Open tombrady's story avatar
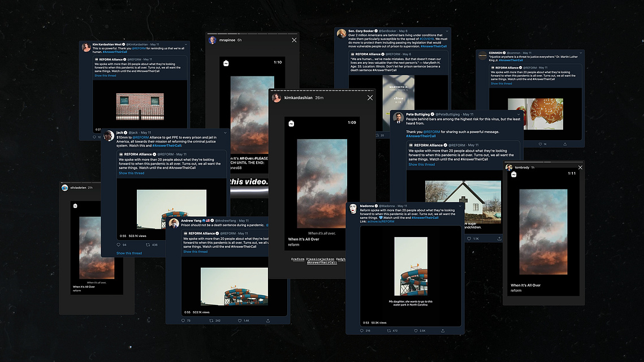Image resolution: width=644 pixels, height=362 pixels. 509,167
